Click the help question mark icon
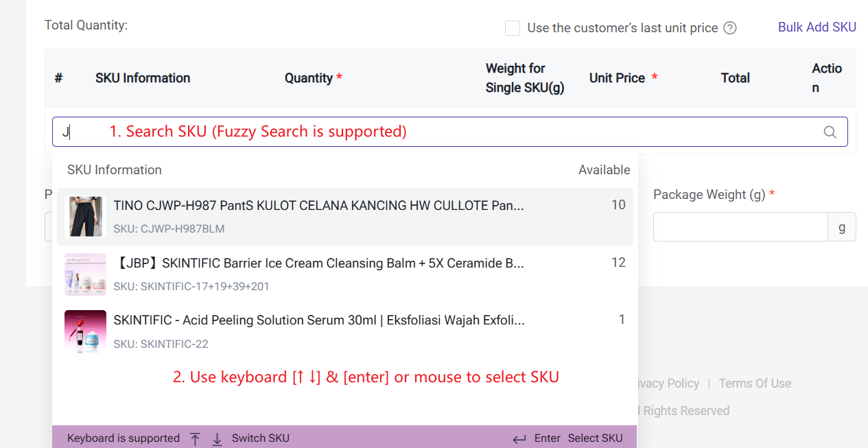The height and width of the screenshot is (448, 868). pos(730,28)
